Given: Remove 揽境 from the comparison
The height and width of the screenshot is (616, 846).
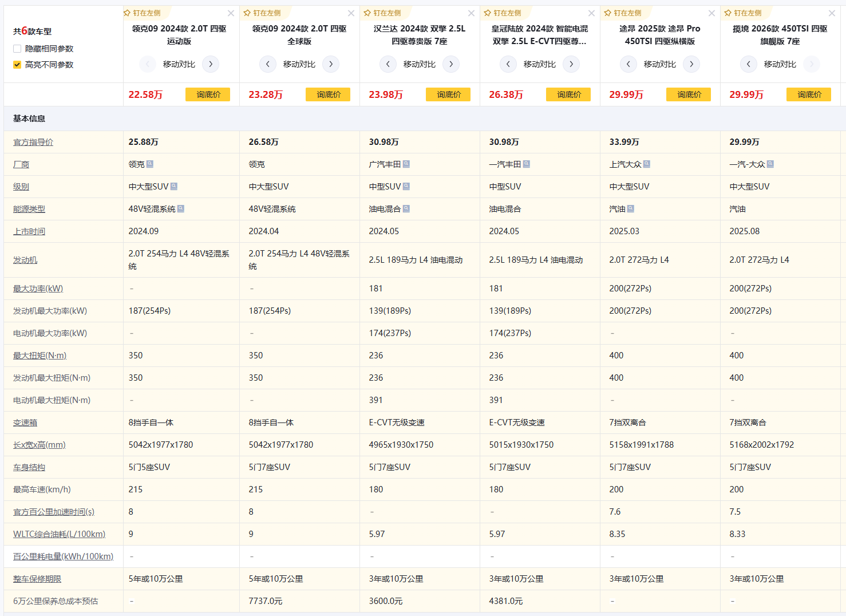Looking at the screenshot, I should coord(832,13).
